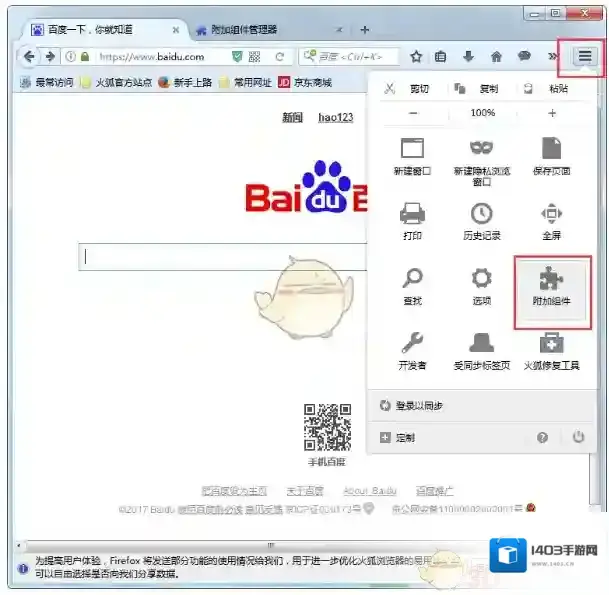609x595 pixels.
Task: Zoom out with the minus button
Action: click(413, 113)
